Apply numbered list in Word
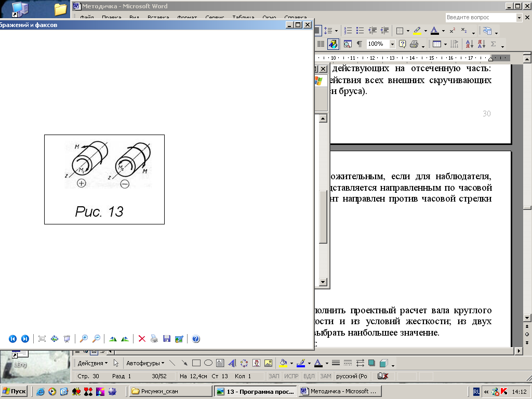The image size is (532, 399). pos(348,31)
